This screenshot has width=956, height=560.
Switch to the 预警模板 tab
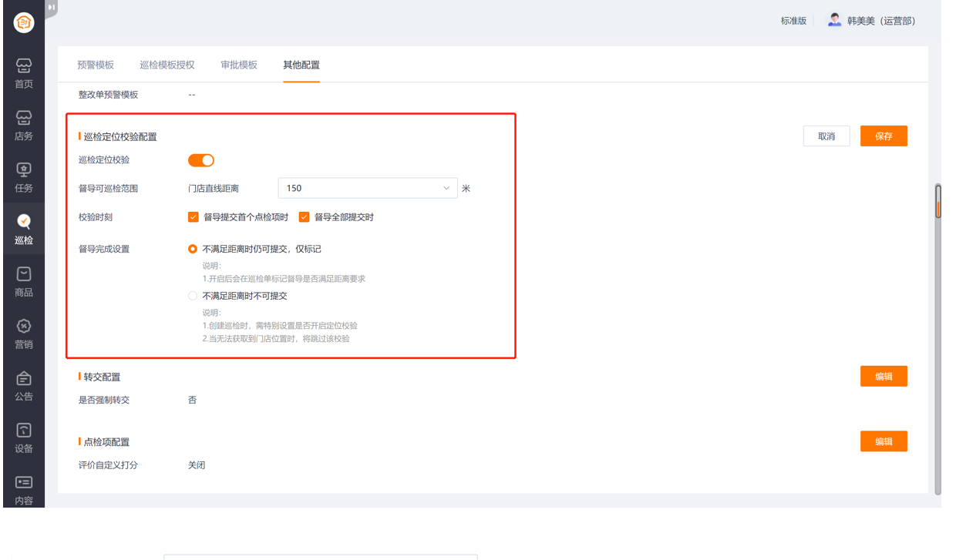(96, 65)
